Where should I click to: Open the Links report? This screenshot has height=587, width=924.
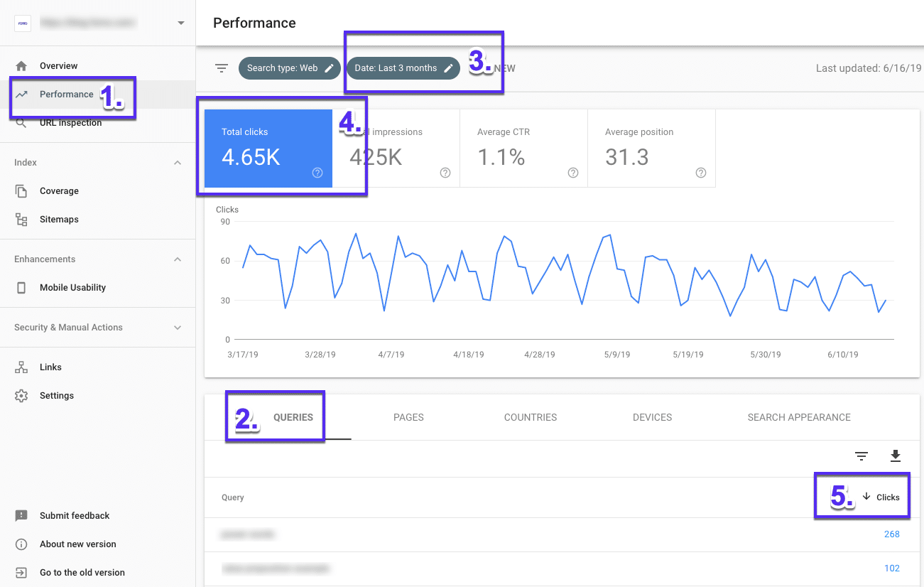(50, 367)
